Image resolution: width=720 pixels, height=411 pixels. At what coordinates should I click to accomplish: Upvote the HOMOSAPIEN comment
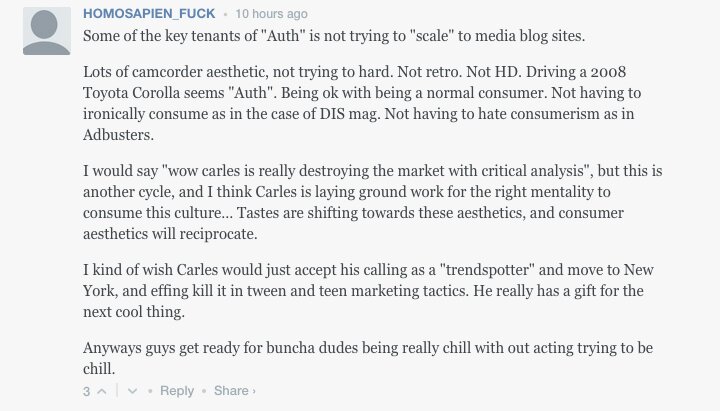click(102, 391)
